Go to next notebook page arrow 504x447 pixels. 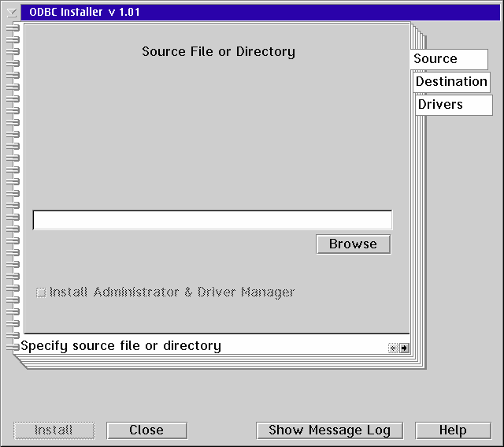404,348
